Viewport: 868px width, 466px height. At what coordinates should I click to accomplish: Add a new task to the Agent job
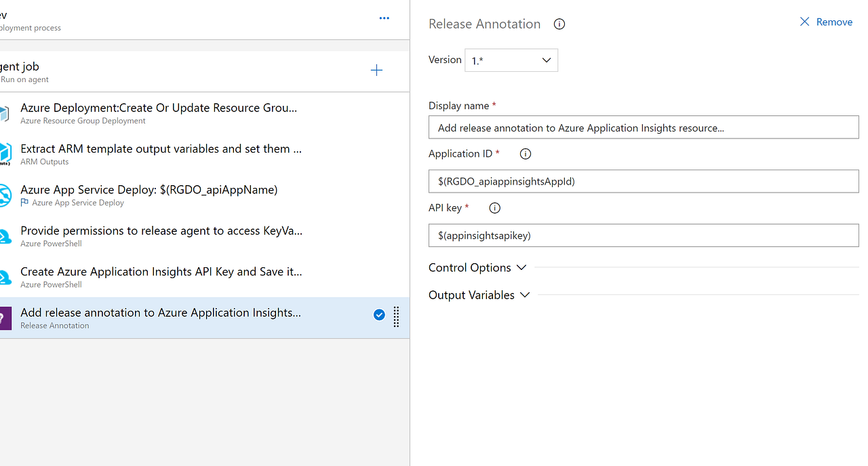tap(376, 69)
